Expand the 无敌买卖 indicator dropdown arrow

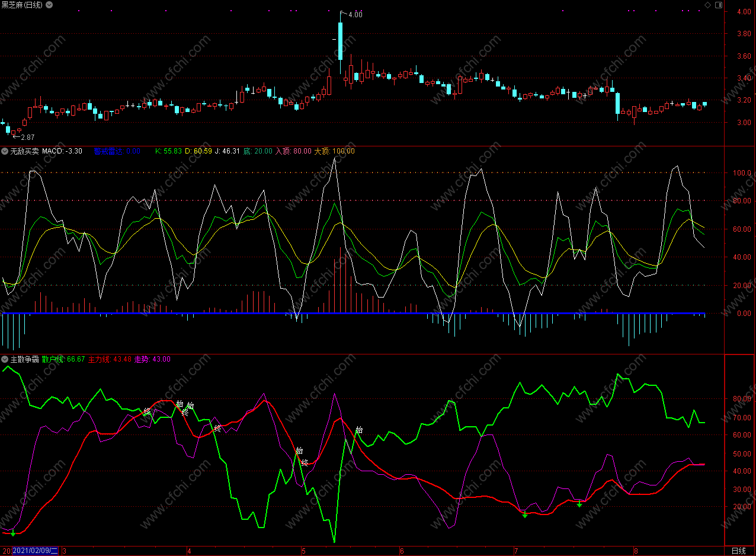point(5,151)
